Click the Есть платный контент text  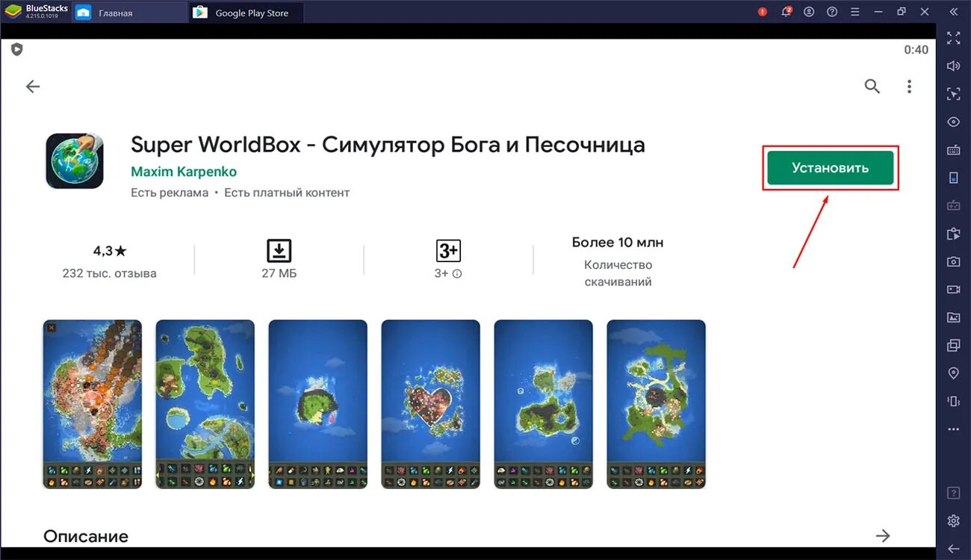[x=287, y=193]
